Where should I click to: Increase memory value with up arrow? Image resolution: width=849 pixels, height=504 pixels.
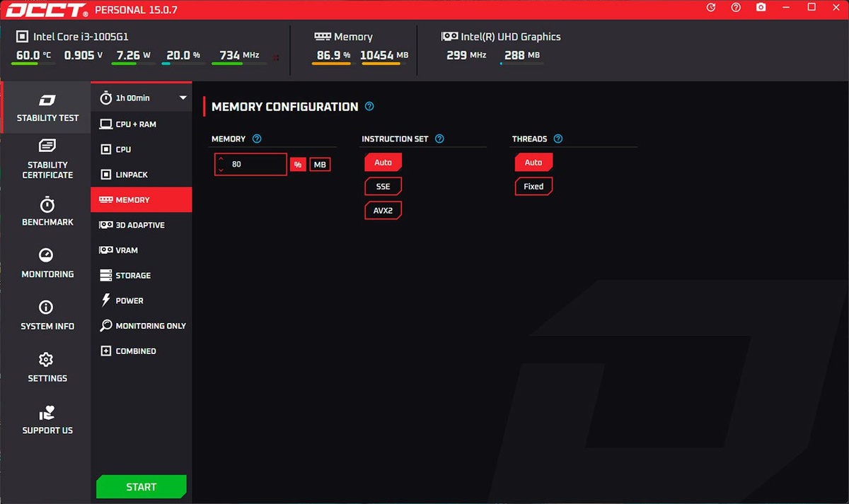pyautogui.click(x=221, y=159)
